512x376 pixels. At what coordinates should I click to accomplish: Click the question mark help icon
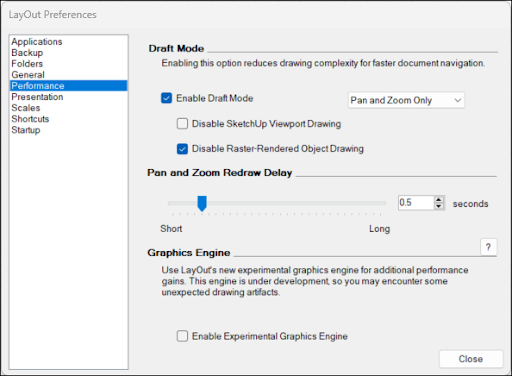pyautogui.click(x=488, y=247)
